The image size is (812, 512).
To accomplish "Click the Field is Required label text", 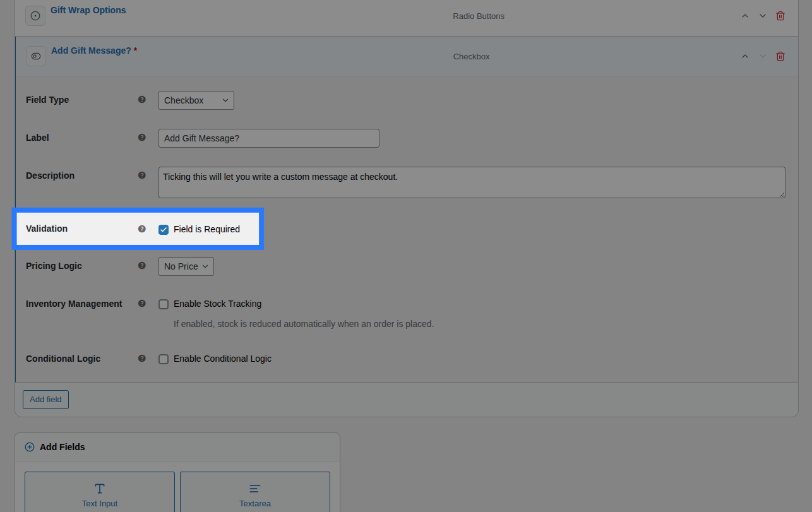I will pyautogui.click(x=206, y=229).
